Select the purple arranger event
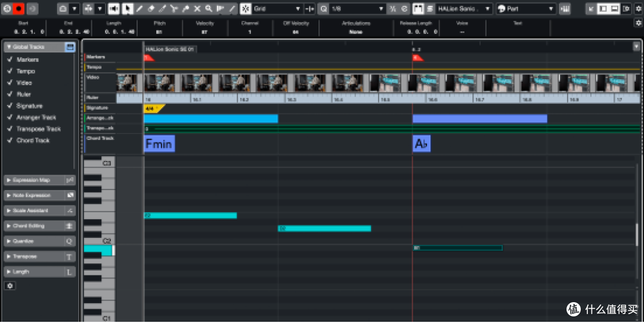Viewport: 644px width, 323px height. 479,119
